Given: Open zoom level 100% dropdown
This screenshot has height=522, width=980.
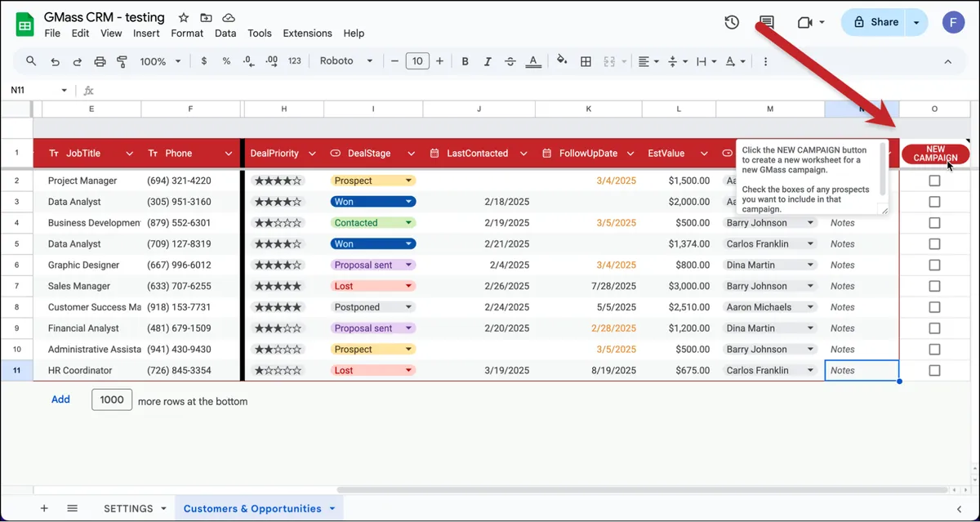Looking at the screenshot, I should 160,61.
